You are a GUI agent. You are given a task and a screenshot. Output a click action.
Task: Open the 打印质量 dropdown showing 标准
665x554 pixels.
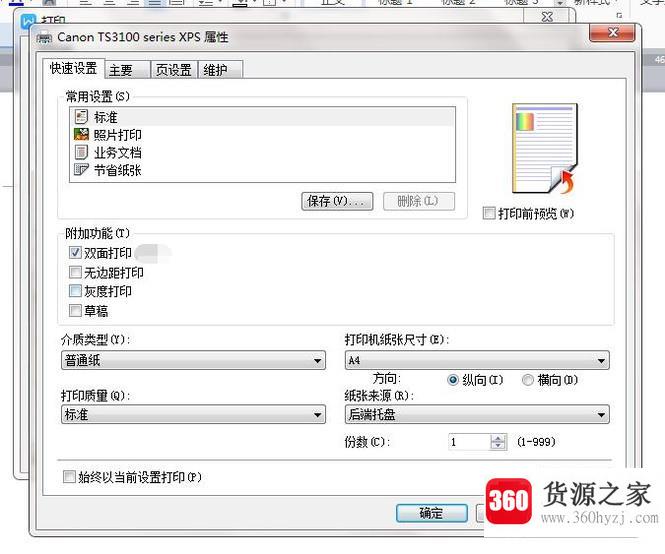coord(193,414)
